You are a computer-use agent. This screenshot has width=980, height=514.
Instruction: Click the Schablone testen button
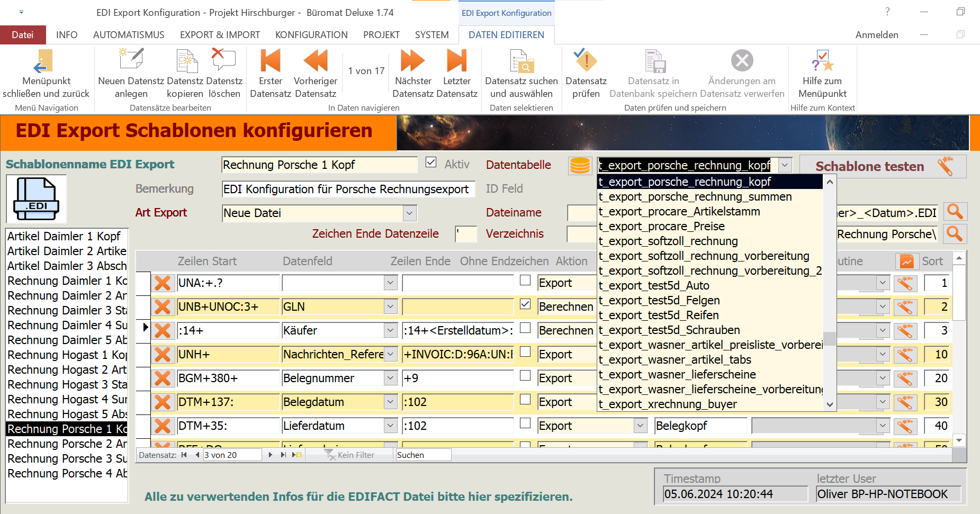pos(882,166)
